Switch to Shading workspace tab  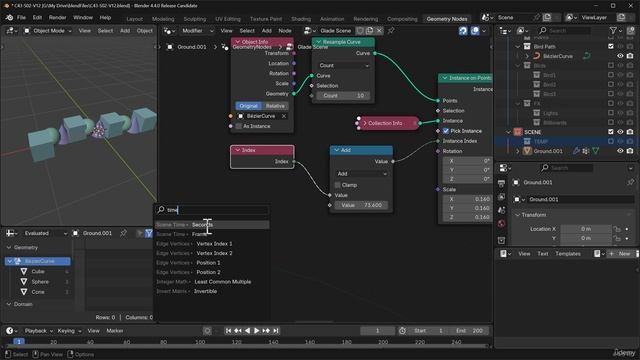click(x=301, y=19)
